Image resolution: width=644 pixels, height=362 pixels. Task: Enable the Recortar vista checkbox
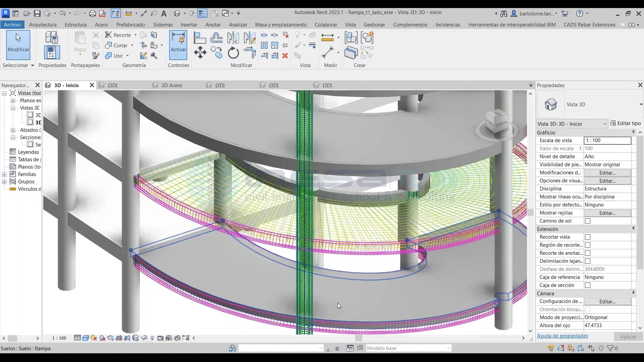coord(588,237)
